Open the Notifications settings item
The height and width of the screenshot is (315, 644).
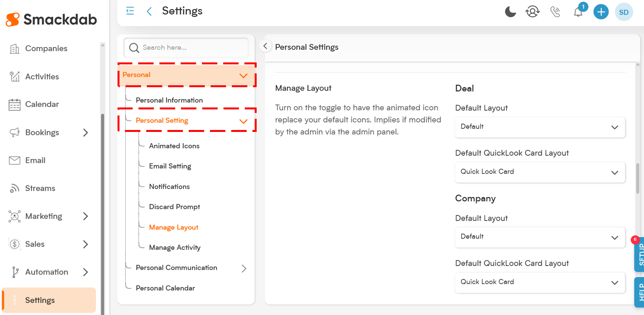point(169,187)
